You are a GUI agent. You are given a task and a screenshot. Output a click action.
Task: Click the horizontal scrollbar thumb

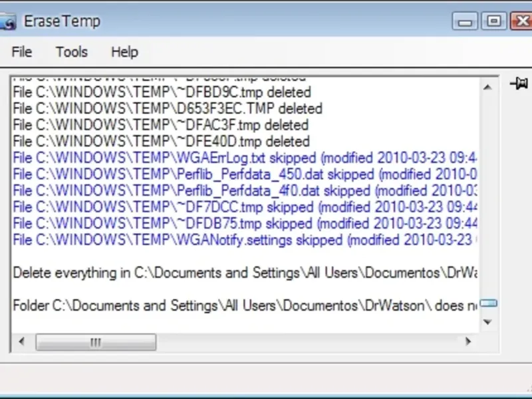click(x=96, y=342)
